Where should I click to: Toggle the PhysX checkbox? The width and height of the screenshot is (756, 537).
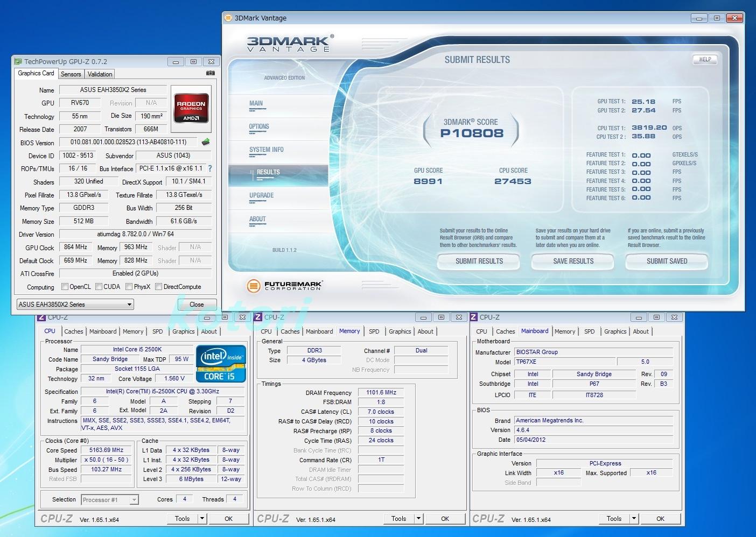tap(129, 287)
